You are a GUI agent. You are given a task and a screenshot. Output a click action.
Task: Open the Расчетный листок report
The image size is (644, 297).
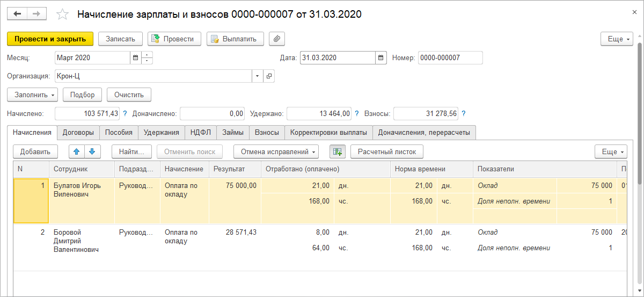pyautogui.click(x=387, y=151)
